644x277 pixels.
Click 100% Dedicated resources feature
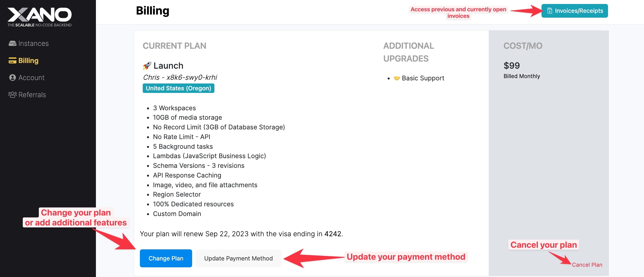193,204
